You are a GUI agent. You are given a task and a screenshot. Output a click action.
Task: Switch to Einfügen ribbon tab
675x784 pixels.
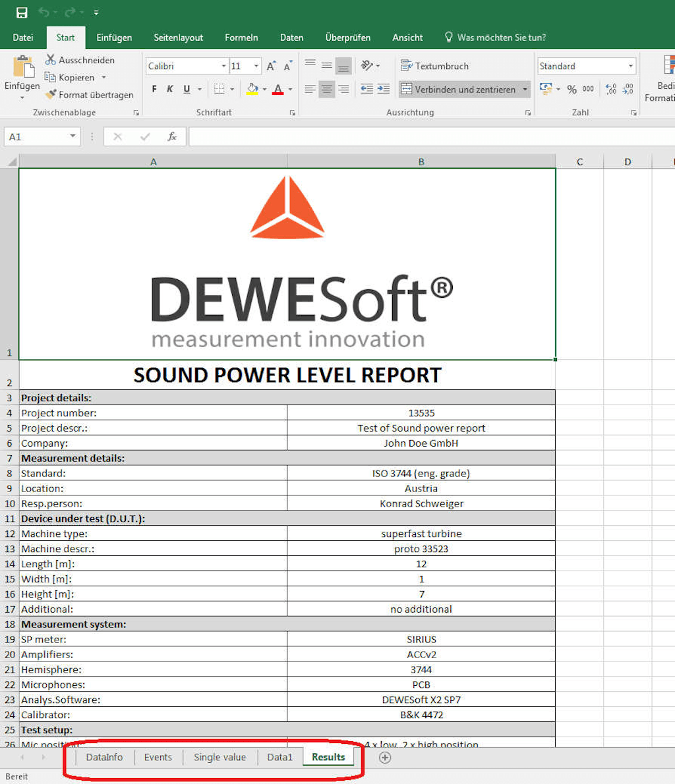[x=114, y=38]
